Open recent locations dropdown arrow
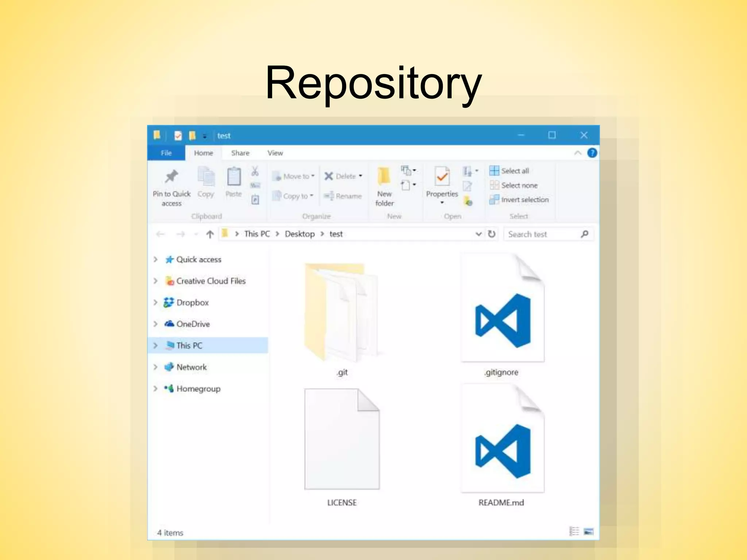This screenshot has width=747, height=560. click(196, 234)
